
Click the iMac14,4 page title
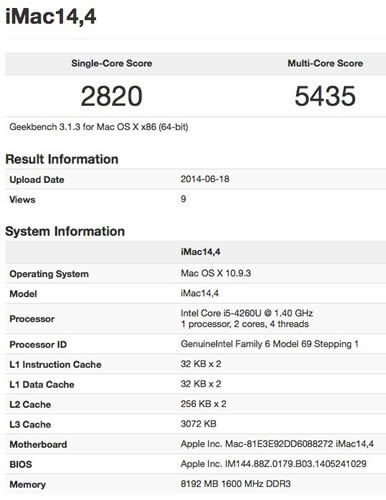point(51,16)
